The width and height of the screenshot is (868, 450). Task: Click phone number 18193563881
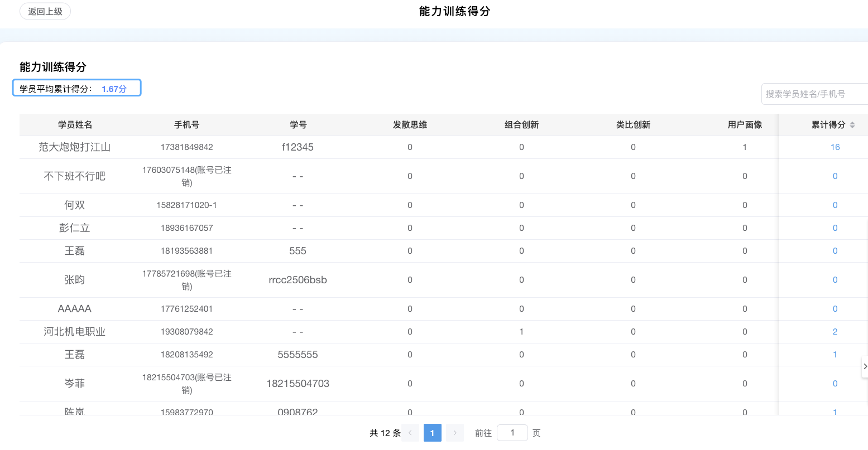187,251
